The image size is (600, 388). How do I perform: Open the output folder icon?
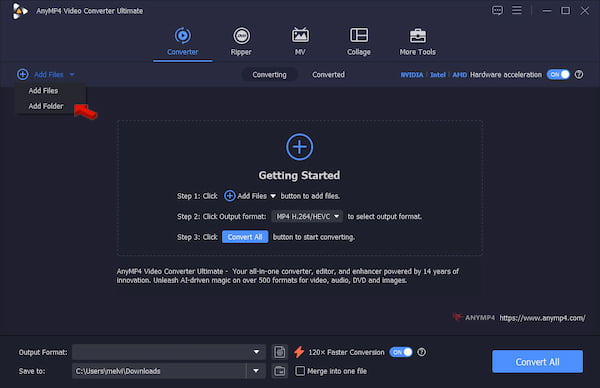(x=280, y=371)
